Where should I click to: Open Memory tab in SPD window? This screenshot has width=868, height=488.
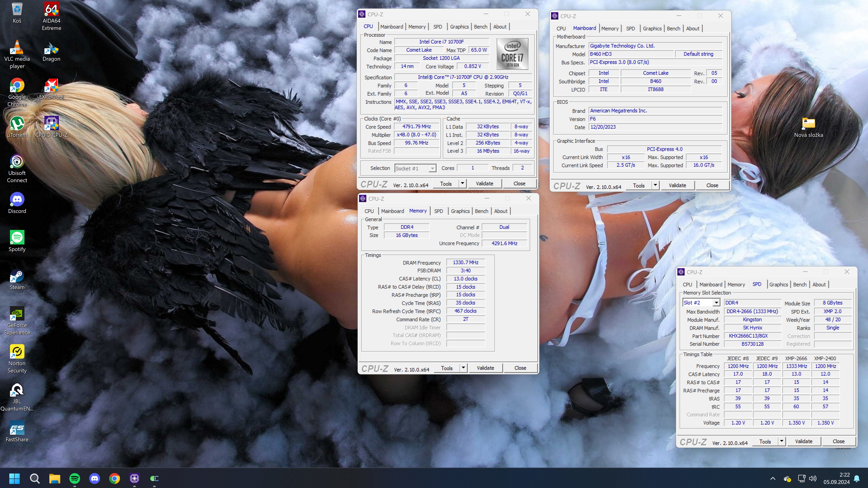(736, 285)
